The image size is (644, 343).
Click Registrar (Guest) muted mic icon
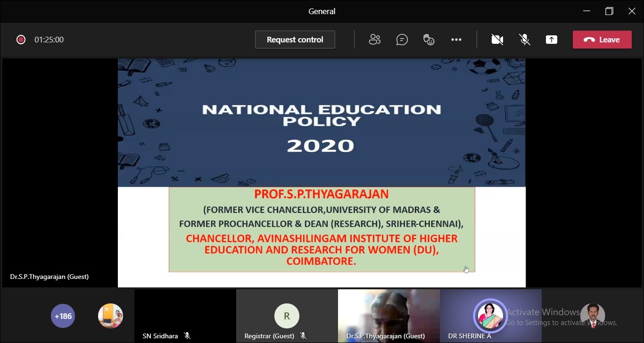[303, 336]
